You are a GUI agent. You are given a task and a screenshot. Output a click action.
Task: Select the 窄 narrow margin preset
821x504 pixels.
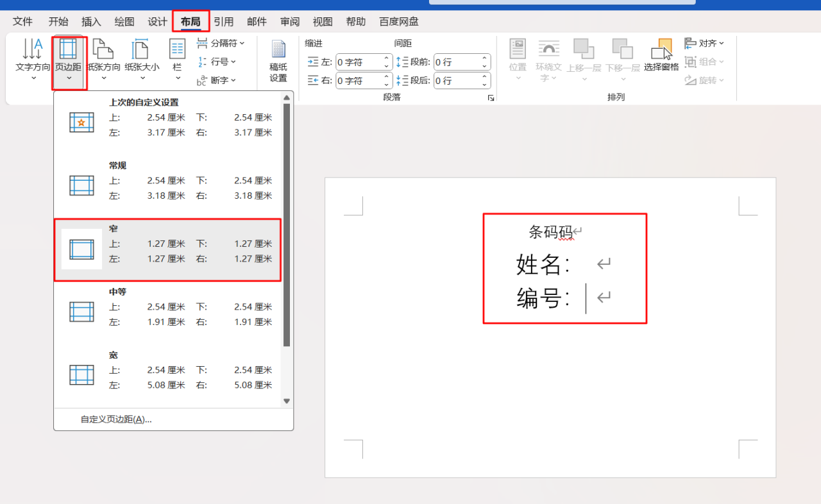click(x=168, y=249)
